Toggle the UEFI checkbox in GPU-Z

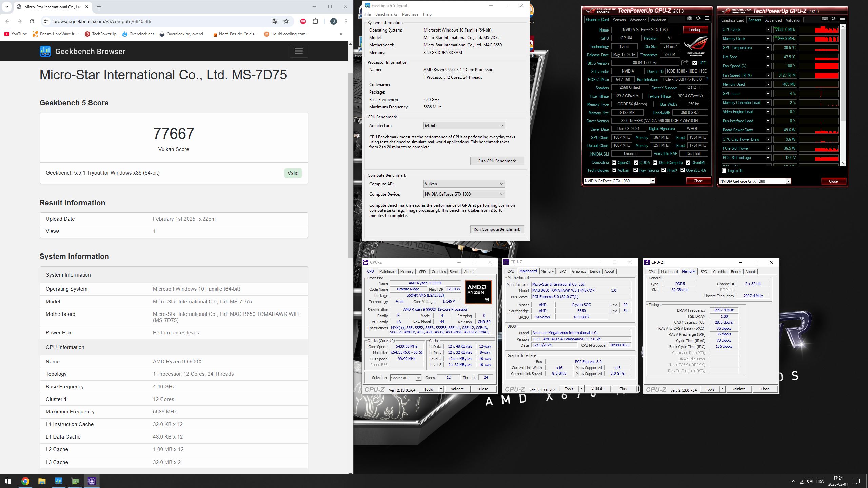click(x=694, y=63)
